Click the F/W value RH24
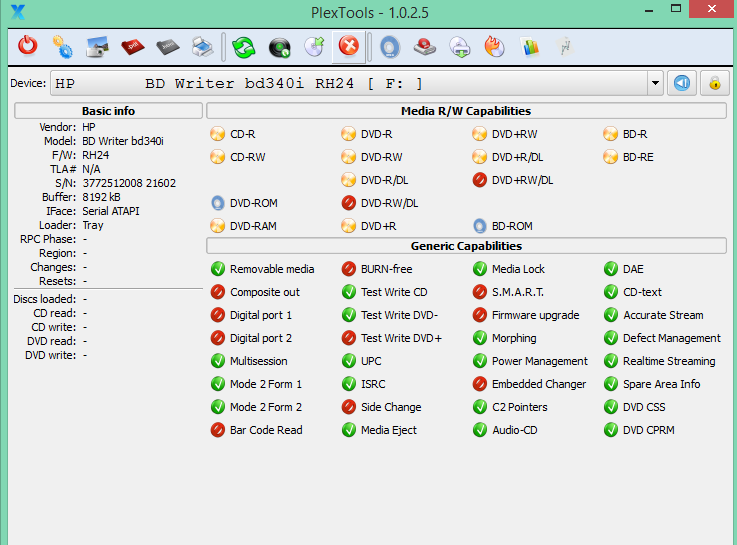Viewport: 737px width, 545px height. (x=95, y=155)
